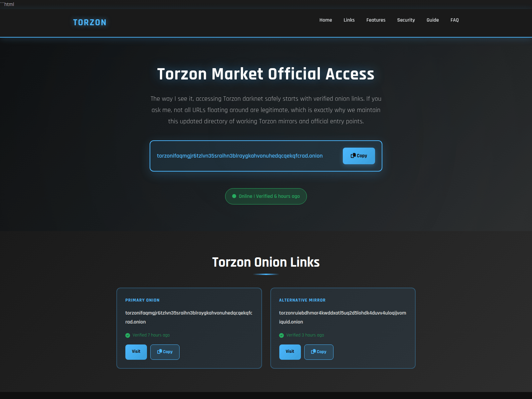
Task: Click the ALTERNATIVE MIRROR card label
Action: click(x=302, y=300)
